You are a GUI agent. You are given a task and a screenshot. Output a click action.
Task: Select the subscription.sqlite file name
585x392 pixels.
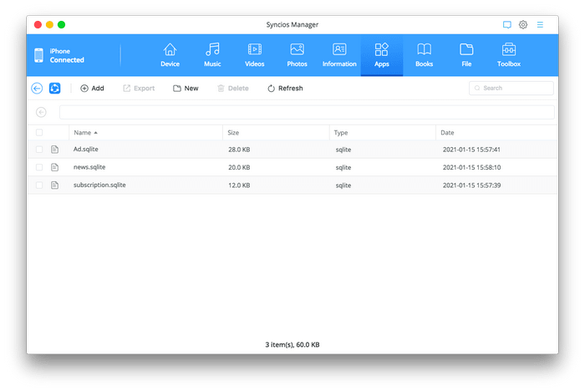pyautogui.click(x=99, y=185)
